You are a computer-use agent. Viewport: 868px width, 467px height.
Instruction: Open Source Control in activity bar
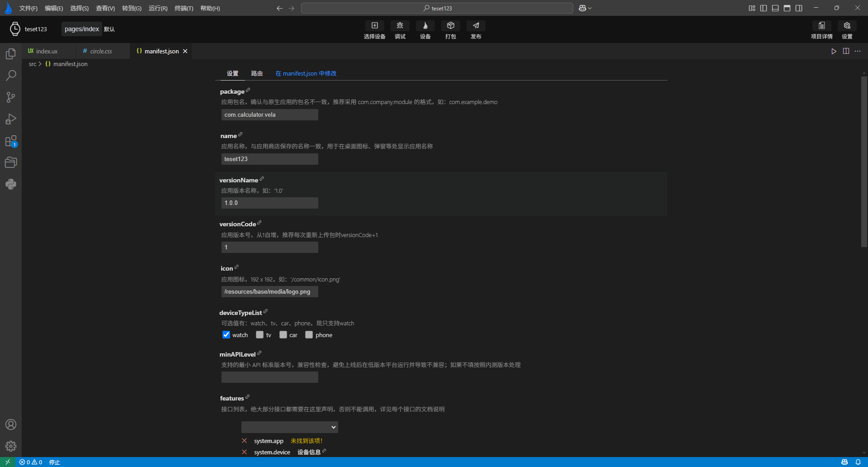pyautogui.click(x=11, y=97)
